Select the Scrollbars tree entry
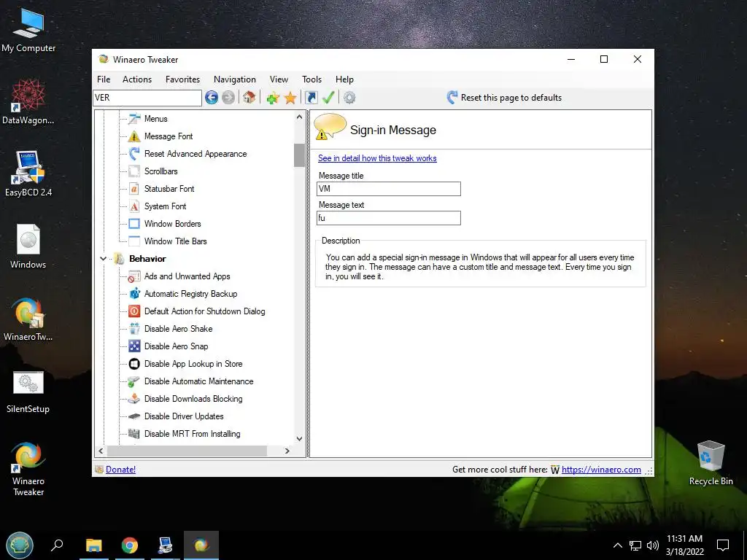This screenshot has width=747, height=560. (x=161, y=171)
